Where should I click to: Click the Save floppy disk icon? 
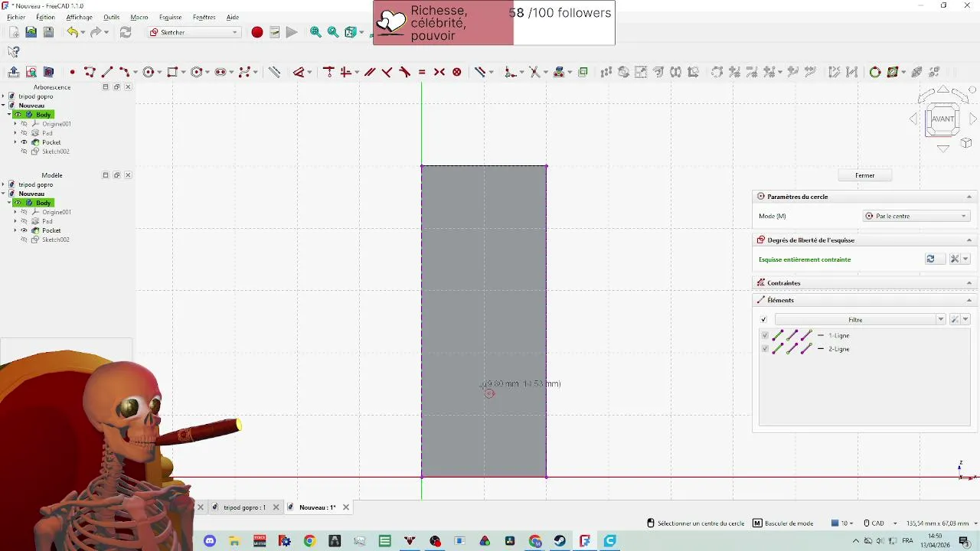(48, 32)
